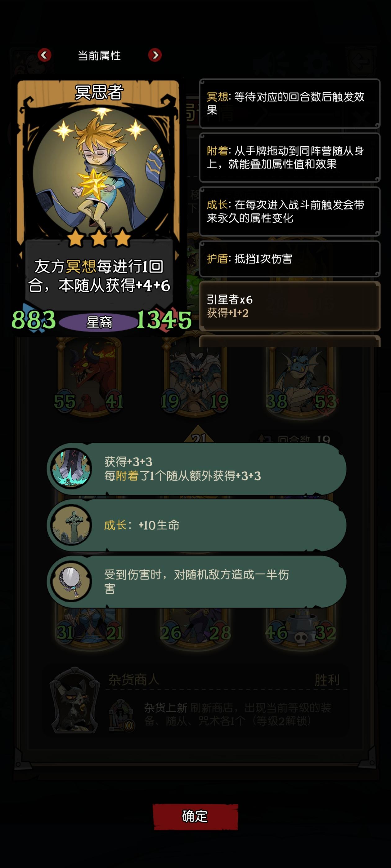Screen dimensions: 391x868
Task: Tap the 成长: +10生命 effect row
Action: point(197,525)
